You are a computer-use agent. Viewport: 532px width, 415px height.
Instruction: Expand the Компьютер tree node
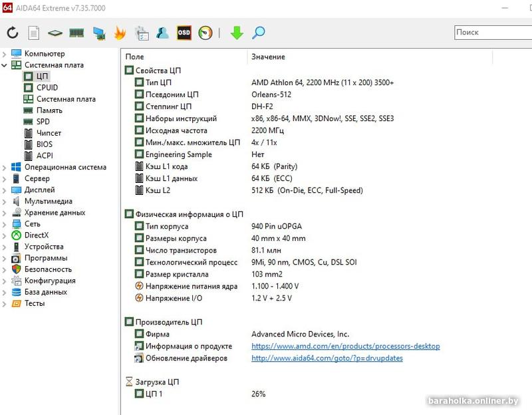click(5, 54)
